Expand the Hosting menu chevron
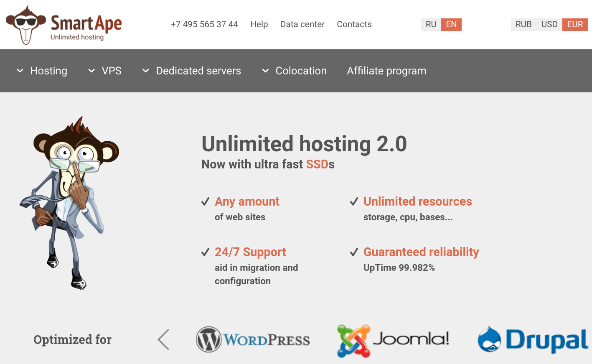The image size is (592, 364). click(x=20, y=71)
